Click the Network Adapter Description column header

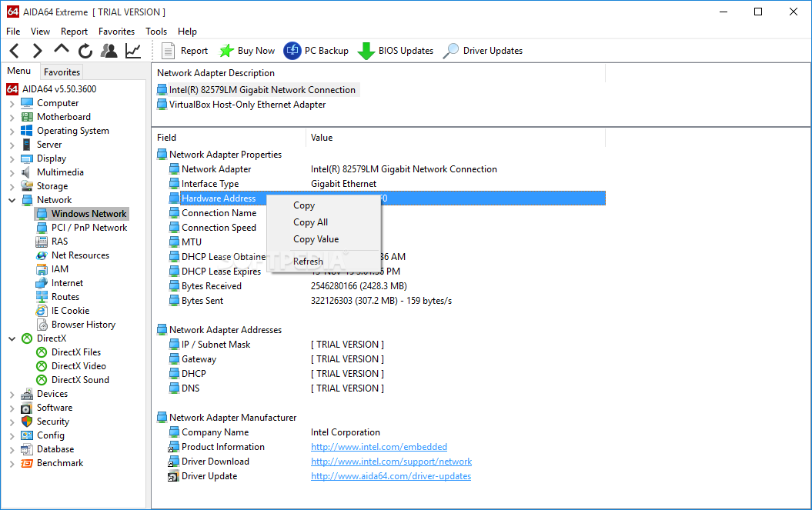(x=379, y=73)
